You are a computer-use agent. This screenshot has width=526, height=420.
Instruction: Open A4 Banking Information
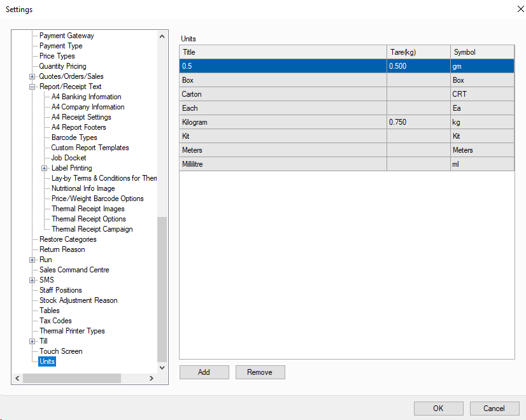click(87, 97)
